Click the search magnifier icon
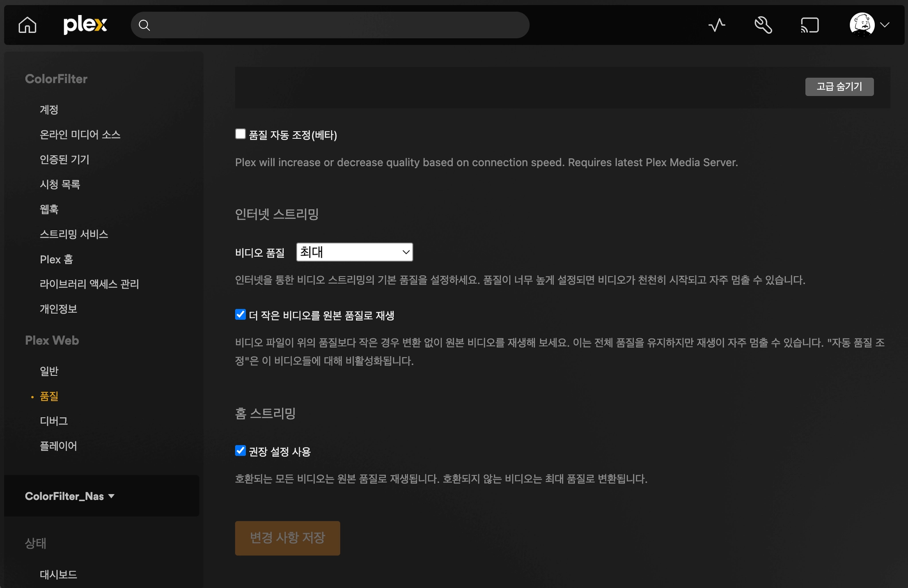This screenshot has height=588, width=908. point(144,25)
